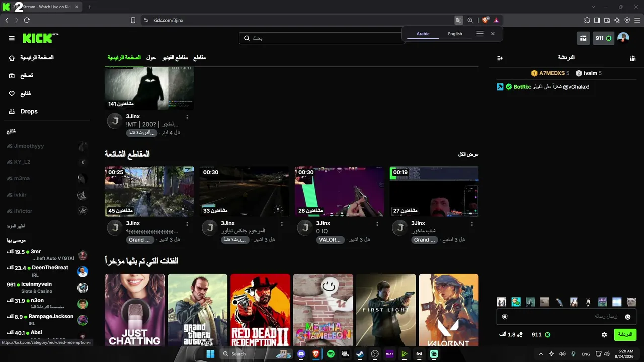Click the shield badge icon in chat input

(505, 317)
